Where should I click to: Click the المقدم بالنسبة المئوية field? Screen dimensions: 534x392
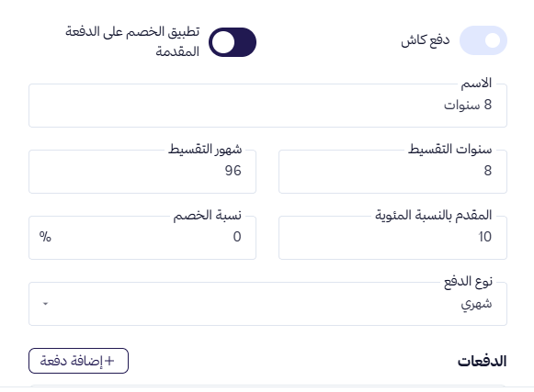pos(392,238)
